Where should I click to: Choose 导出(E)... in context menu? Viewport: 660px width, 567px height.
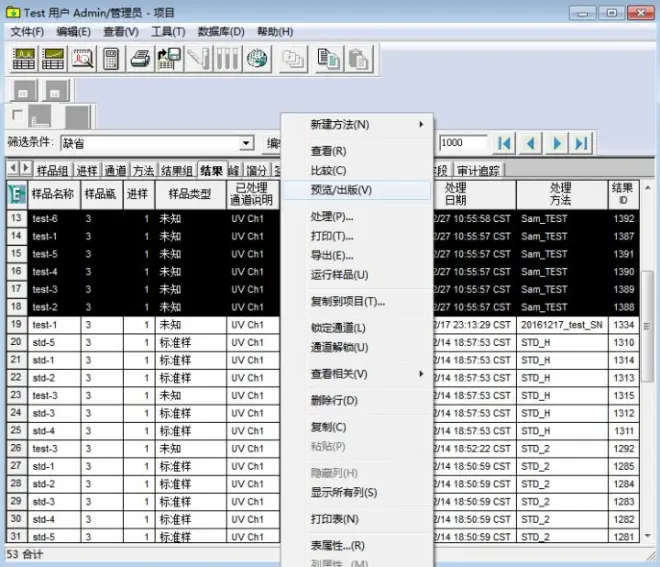357,256
